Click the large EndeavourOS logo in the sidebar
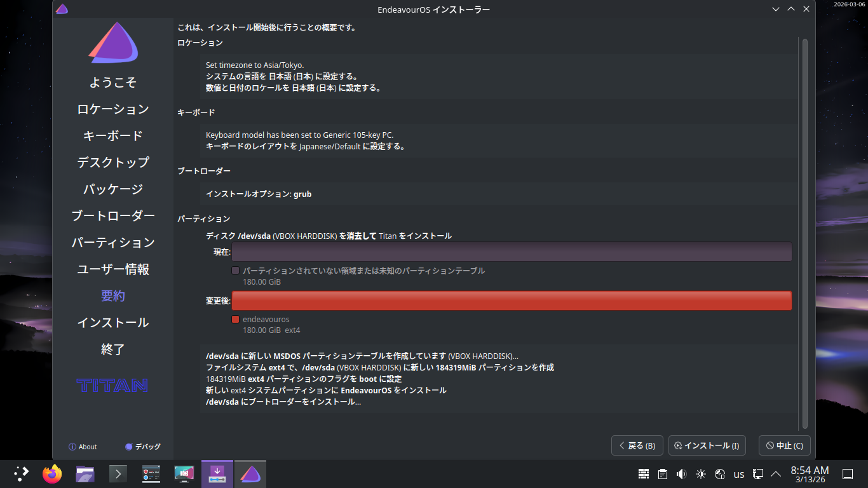 (x=113, y=43)
